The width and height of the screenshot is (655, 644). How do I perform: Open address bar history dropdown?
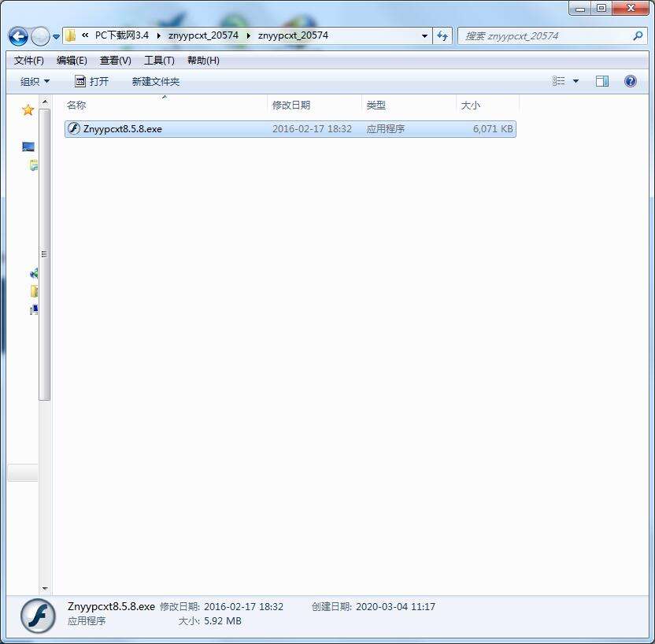[424, 36]
